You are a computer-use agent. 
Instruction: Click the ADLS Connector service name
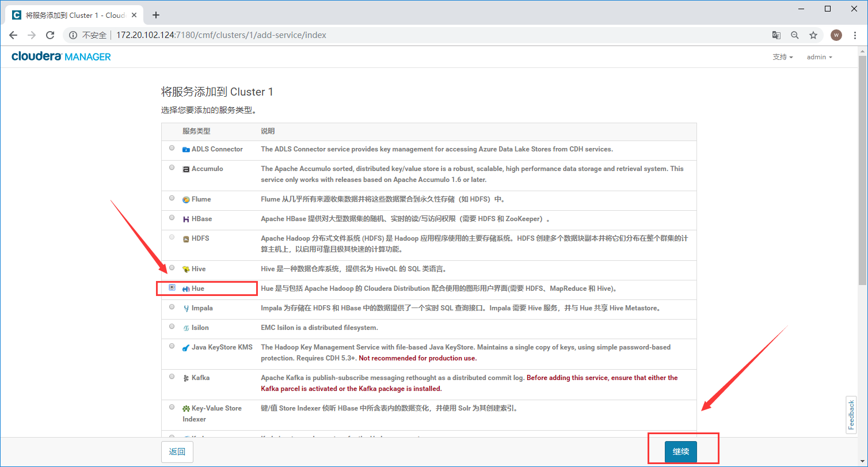click(x=217, y=149)
